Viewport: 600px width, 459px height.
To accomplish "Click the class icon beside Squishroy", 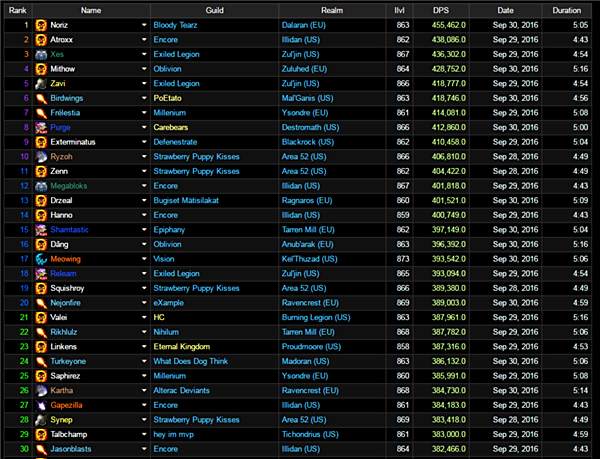I will pos(41,288).
